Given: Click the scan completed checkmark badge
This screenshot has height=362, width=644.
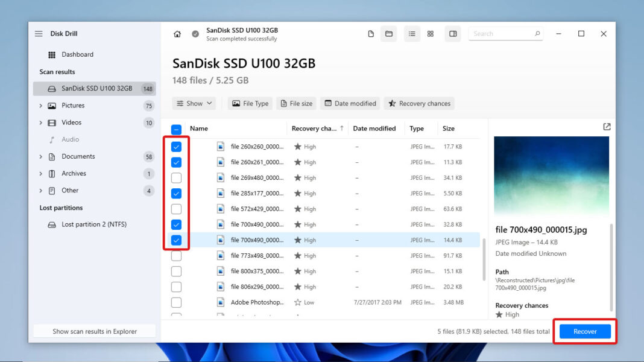Looking at the screenshot, I should coord(195,34).
